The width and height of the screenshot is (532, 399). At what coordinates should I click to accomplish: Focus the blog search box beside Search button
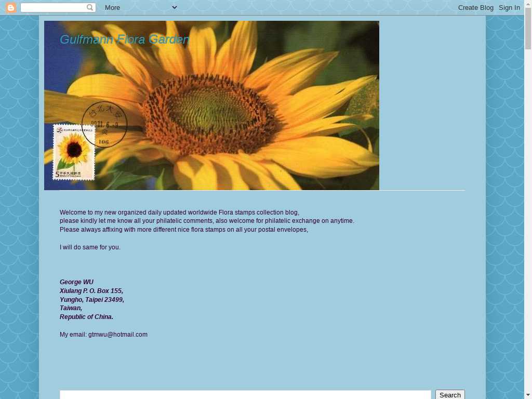click(245, 395)
